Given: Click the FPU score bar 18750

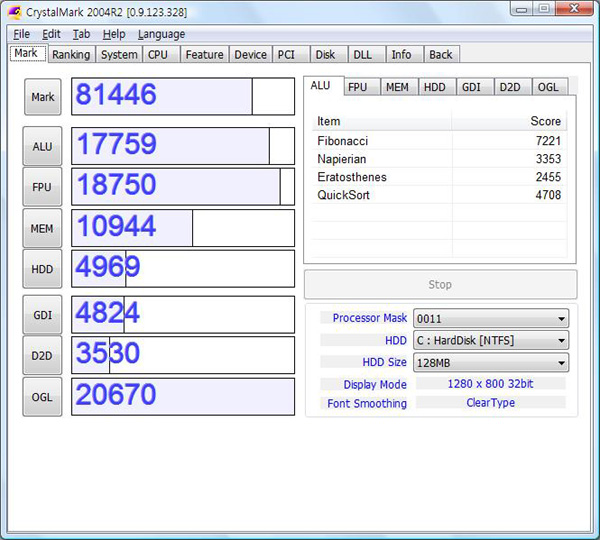Looking at the screenshot, I should pos(183,187).
